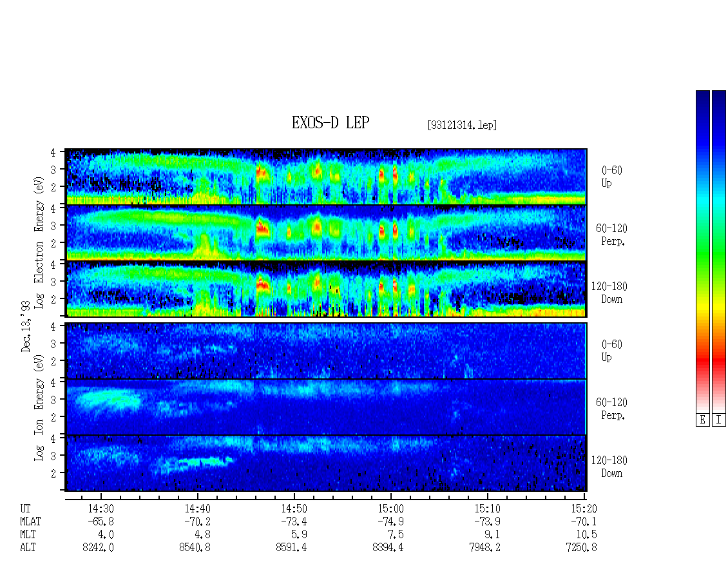This screenshot has width=728, height=564.
Task: Click the MLT value 5.9
Action: point(299,535)
